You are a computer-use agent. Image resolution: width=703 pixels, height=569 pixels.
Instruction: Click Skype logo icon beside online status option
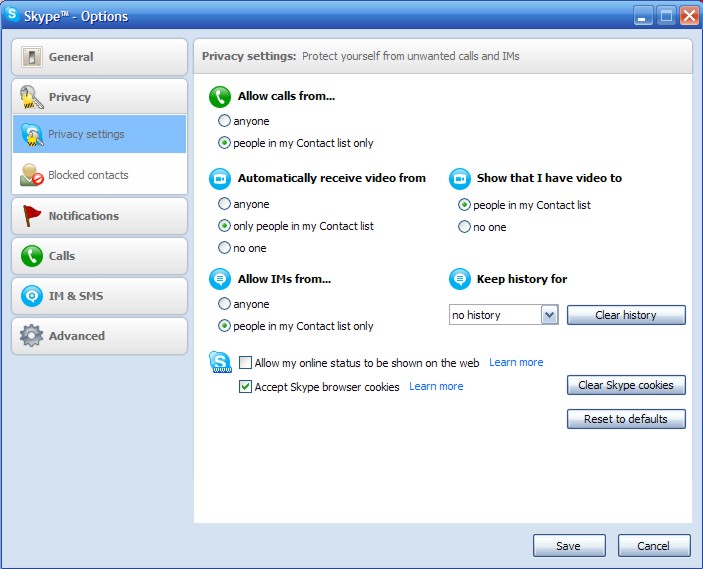pos(220,362)
